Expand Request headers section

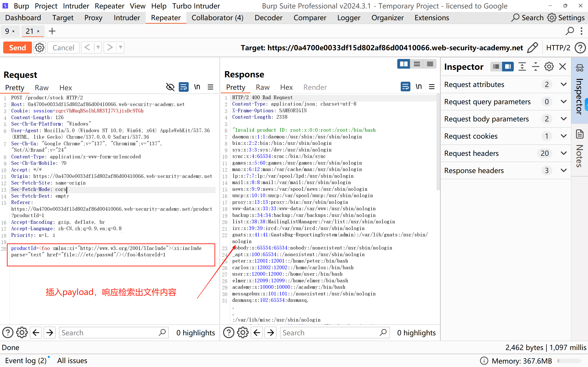(563, 153)
